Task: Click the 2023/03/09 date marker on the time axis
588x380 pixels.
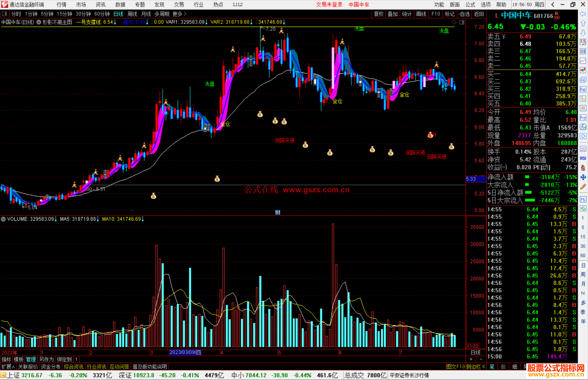Action: pos(185,352)
